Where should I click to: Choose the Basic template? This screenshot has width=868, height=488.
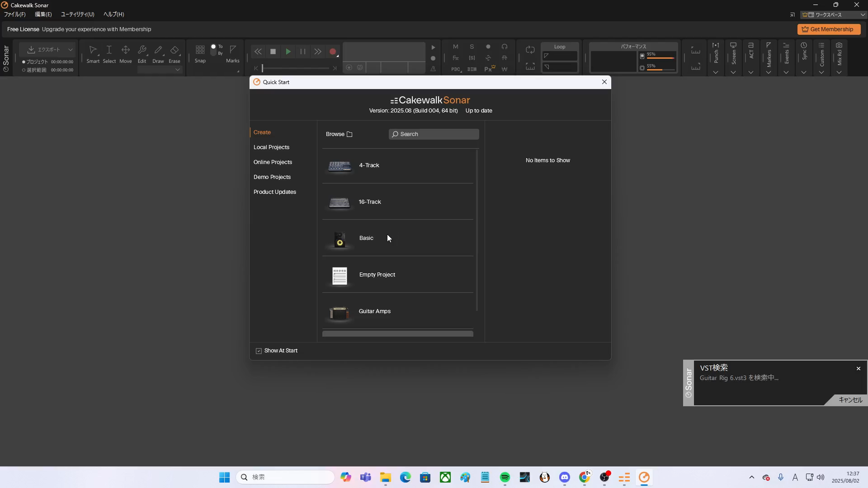click(398, 238)
